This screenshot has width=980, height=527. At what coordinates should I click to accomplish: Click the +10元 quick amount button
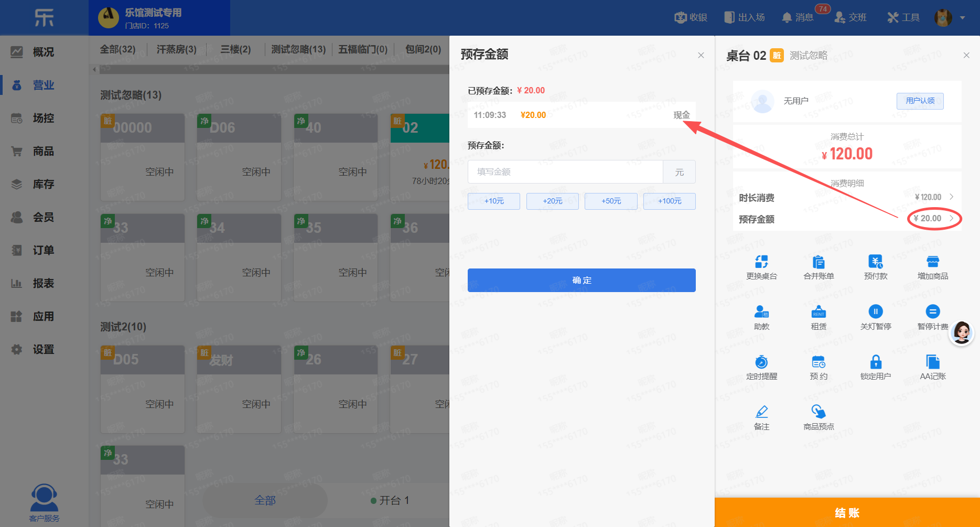click(494, 201)
